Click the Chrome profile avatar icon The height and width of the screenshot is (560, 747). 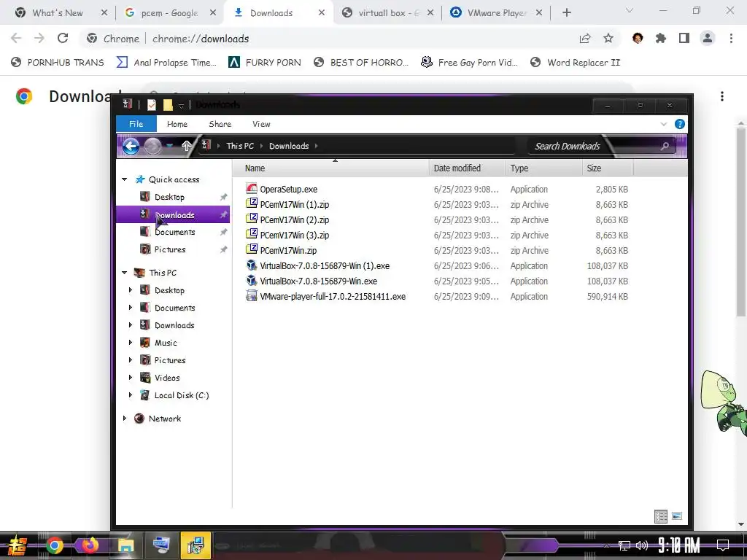click(x=708, y=38)
